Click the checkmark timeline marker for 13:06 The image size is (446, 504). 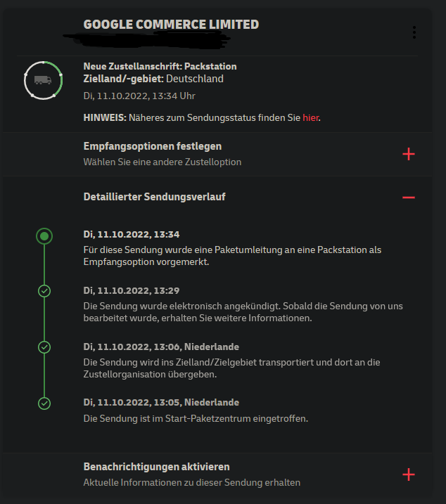tap(44, 347)
